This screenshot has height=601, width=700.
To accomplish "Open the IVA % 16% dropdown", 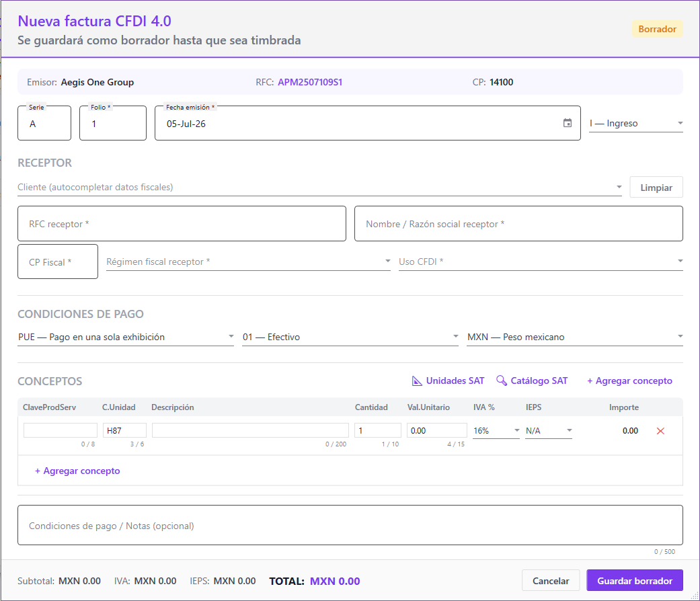I will point(496,430).
